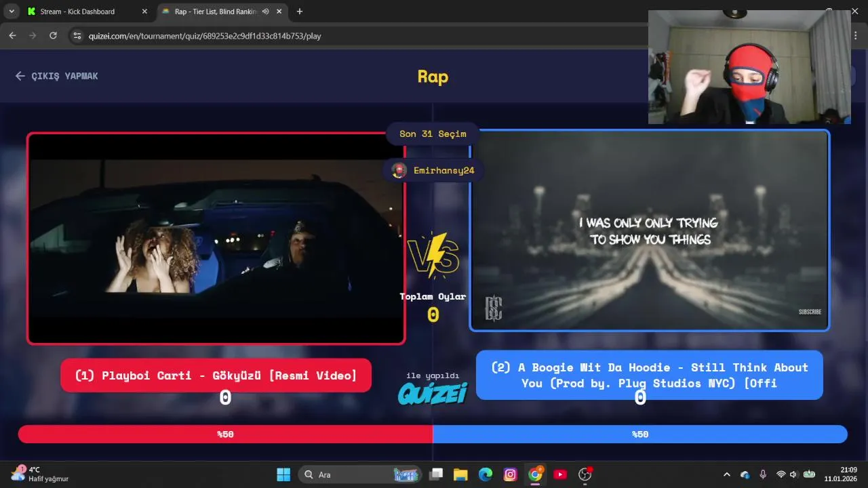Open the Quizei logo link

point(433,393)
